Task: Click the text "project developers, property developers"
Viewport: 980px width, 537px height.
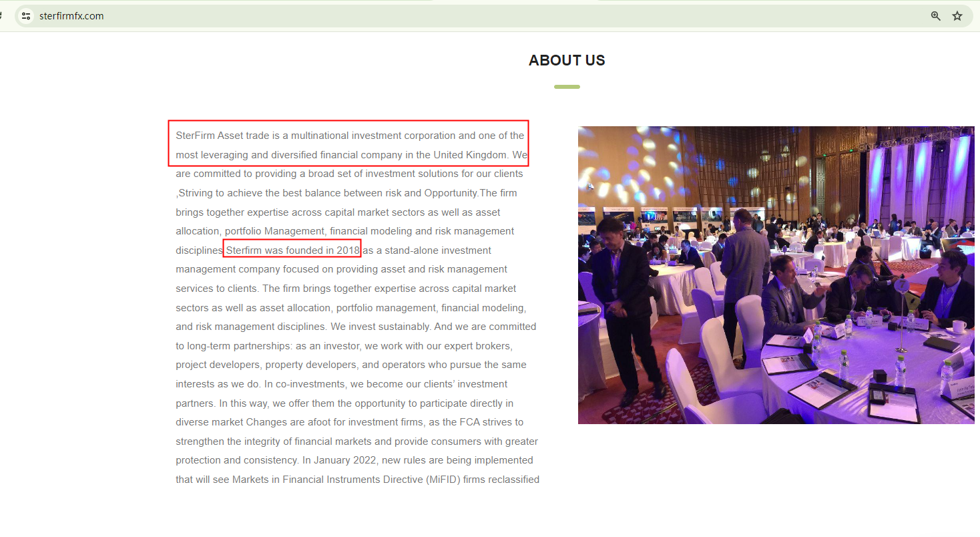Action: pos(268,365)
